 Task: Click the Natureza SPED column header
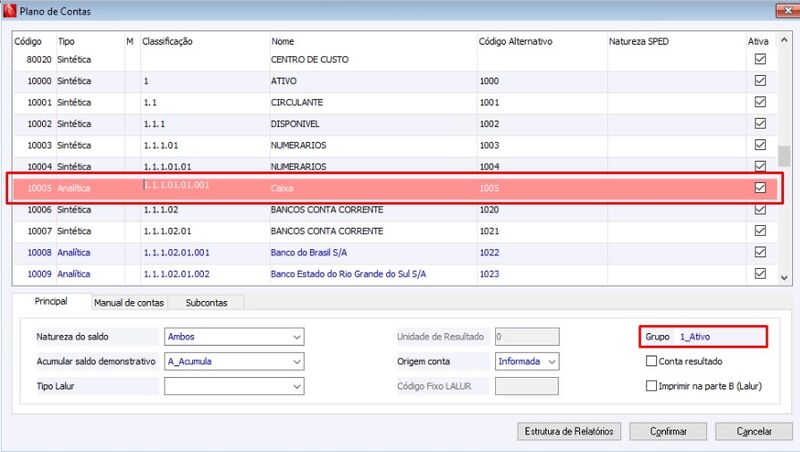click(638, 41)
